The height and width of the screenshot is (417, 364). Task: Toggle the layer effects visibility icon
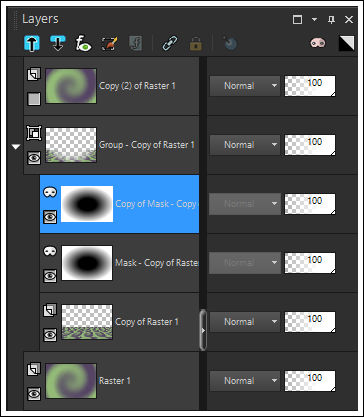84,44
